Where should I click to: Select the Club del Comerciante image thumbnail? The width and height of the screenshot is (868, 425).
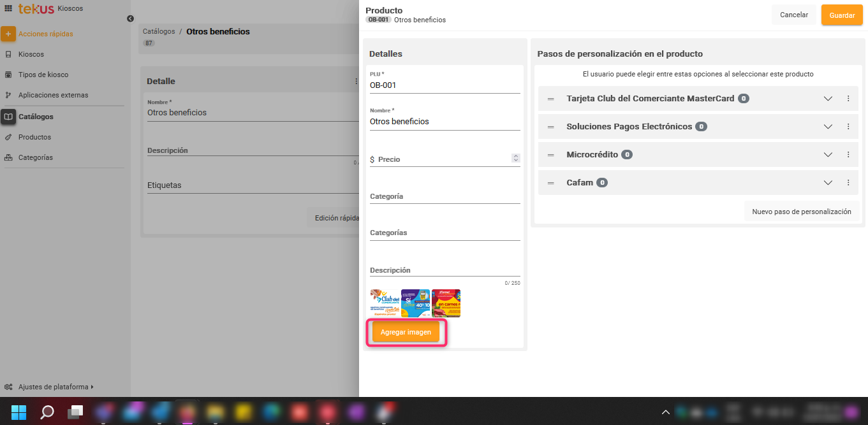pos(384,303)
